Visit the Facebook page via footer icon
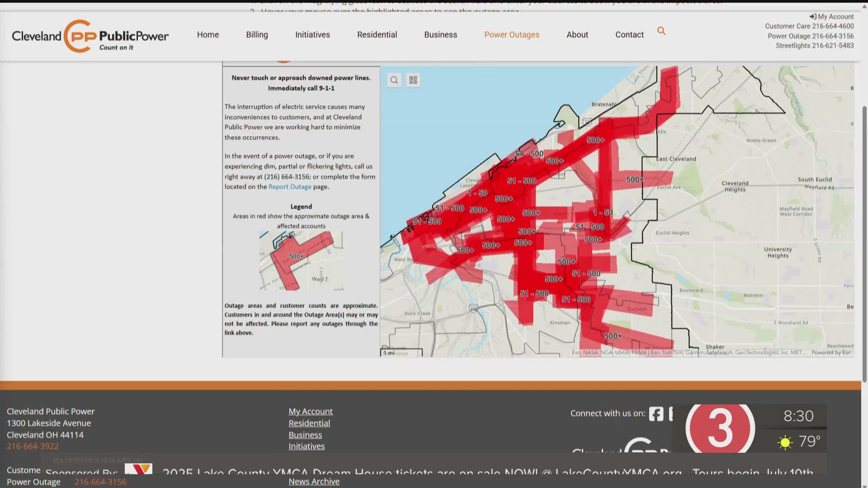The width and height of the screenshot is (868, 488). 656,413
